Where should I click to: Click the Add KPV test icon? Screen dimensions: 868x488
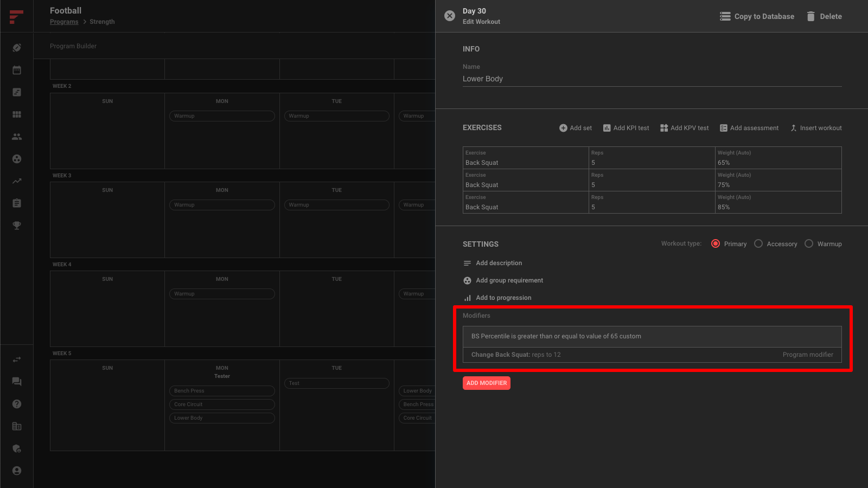[x=664, y=128]
